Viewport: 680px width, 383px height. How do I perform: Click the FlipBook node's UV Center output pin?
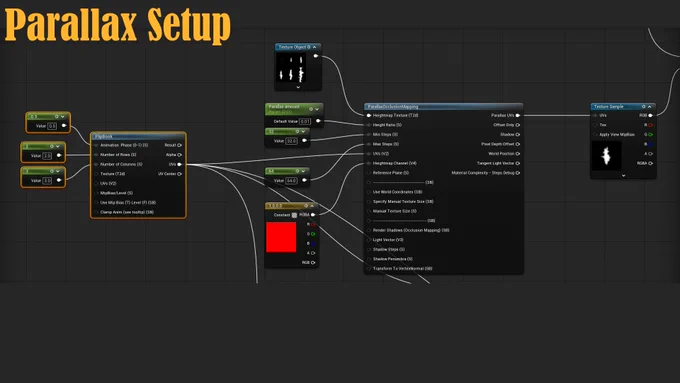(180, 174)
